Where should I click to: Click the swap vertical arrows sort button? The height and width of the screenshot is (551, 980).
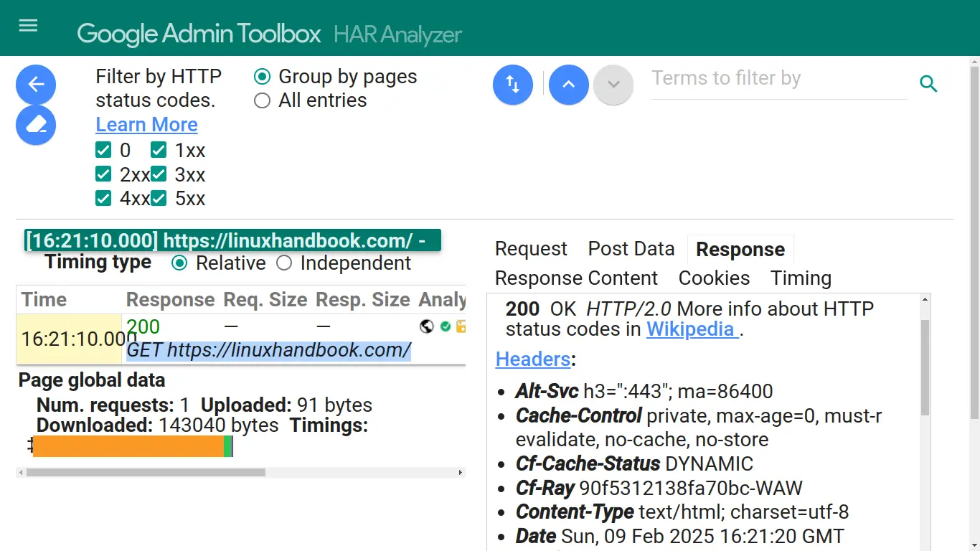coord(513,85)
